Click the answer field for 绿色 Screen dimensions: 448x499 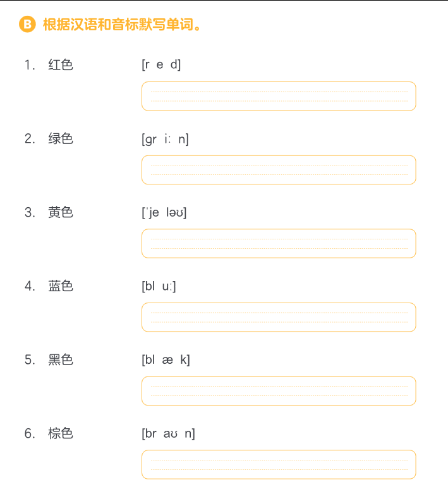[279, 170]
